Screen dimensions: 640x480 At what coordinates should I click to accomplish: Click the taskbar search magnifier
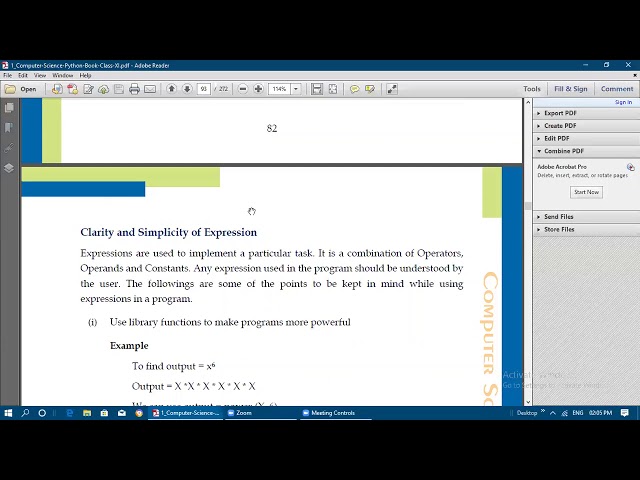point(25,413)
